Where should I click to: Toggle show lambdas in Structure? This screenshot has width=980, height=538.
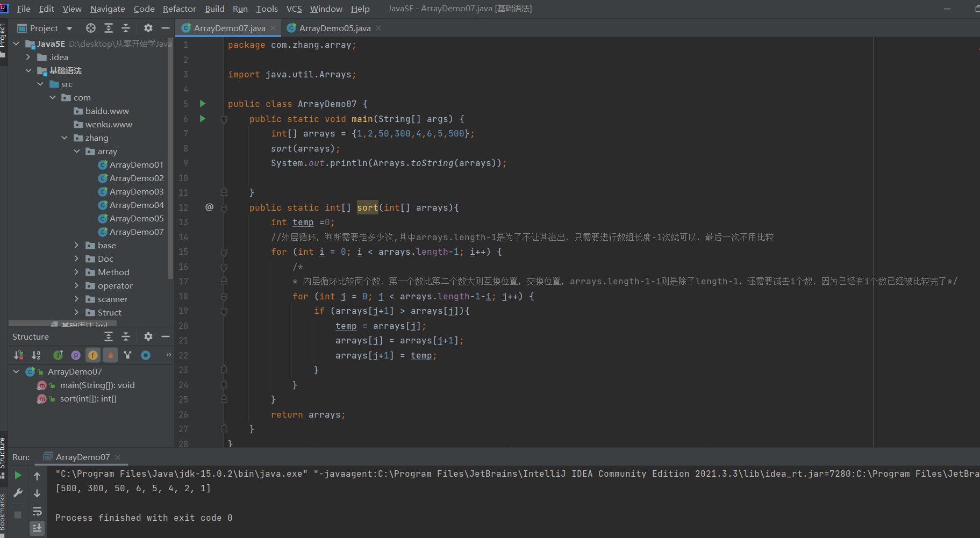pyautogui.click(x=145, y=355)
